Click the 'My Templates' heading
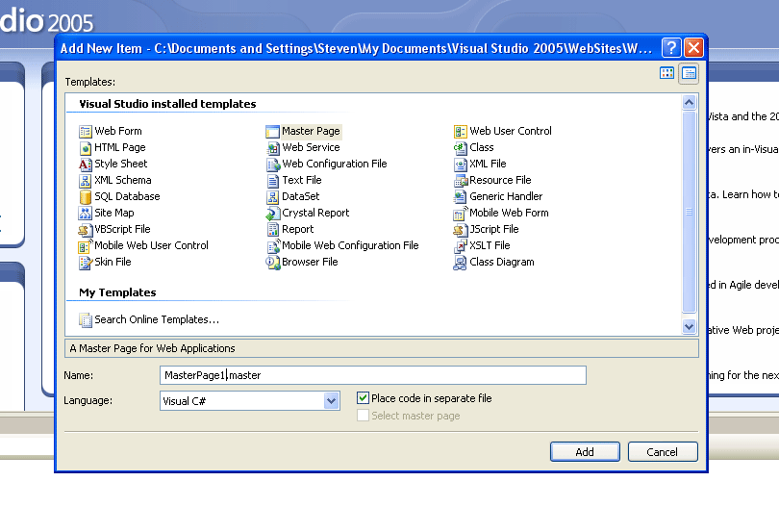This screenshot has width=779, height=532. click(x=117, y=292)
